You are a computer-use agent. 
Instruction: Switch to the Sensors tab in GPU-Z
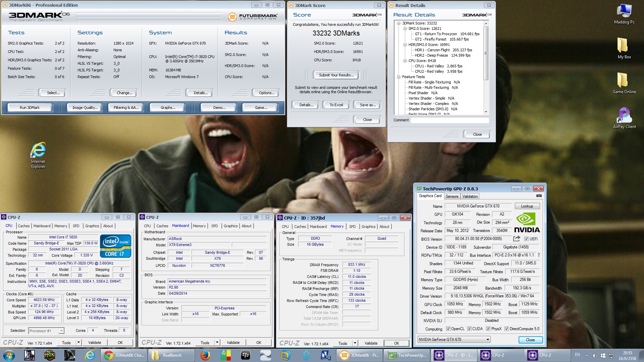452,196
